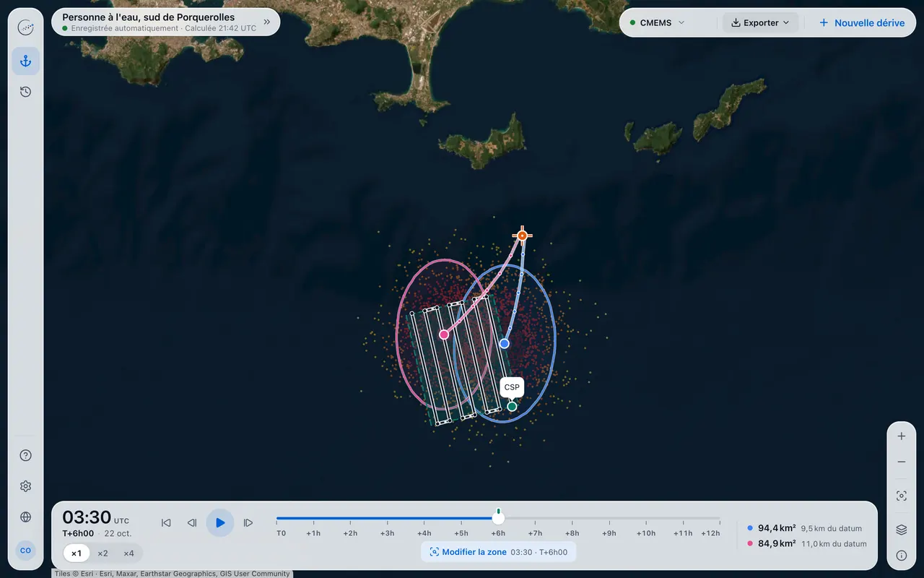Click the app logo at top of sidebar

point(26,28)
